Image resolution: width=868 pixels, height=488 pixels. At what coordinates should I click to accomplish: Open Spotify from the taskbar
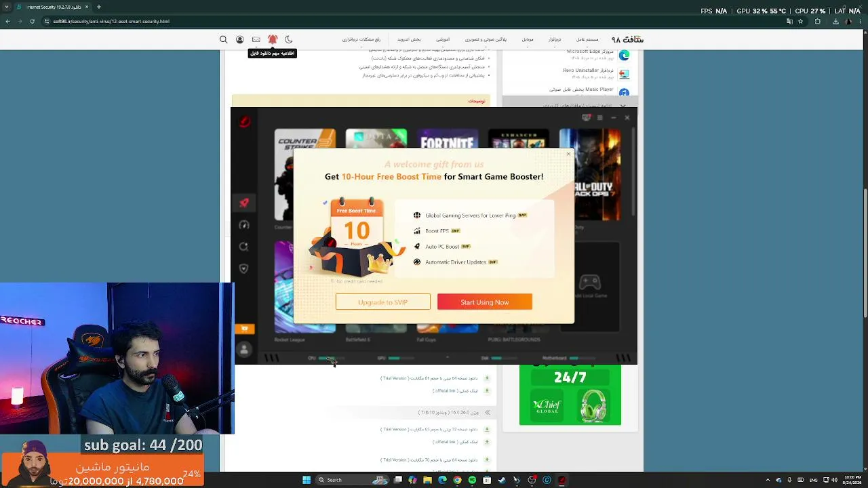point(473,480)
